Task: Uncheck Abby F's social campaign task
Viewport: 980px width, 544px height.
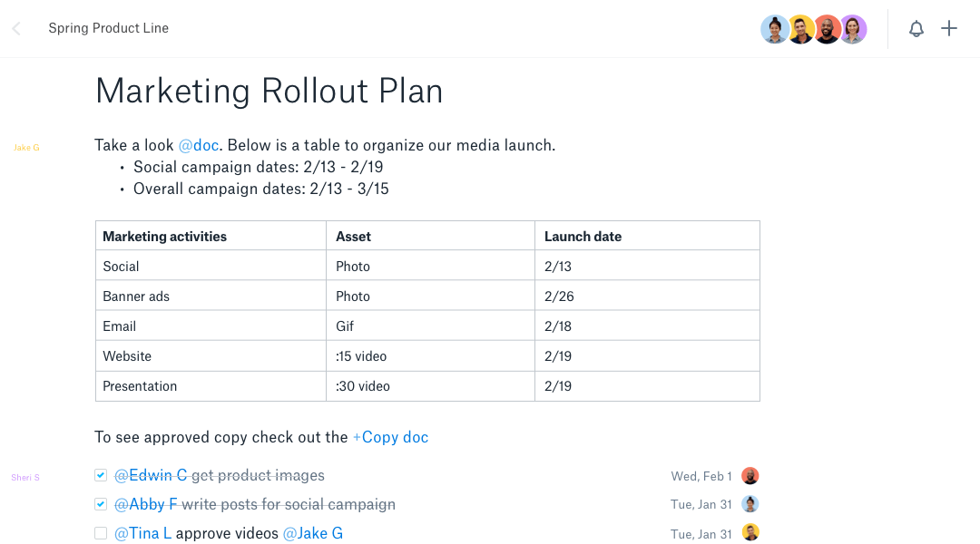Action: pos(101,503)
